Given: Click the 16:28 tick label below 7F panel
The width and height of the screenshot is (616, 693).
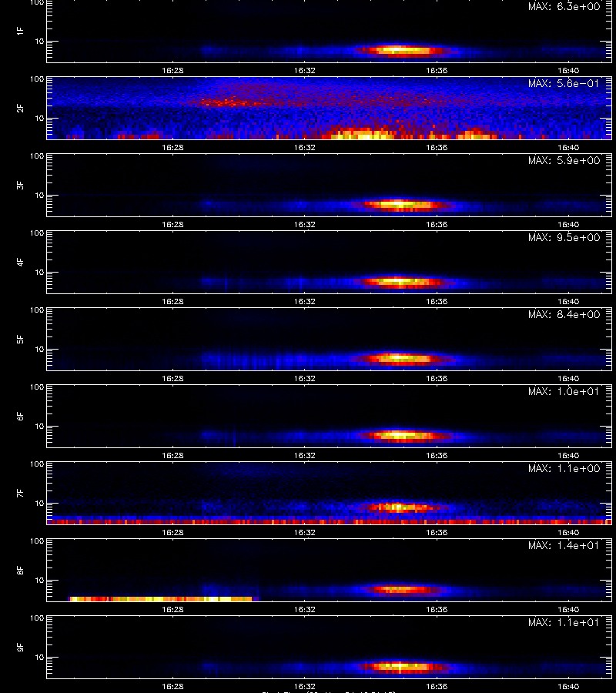Looking at the screenshot, I should pos(172,532).
